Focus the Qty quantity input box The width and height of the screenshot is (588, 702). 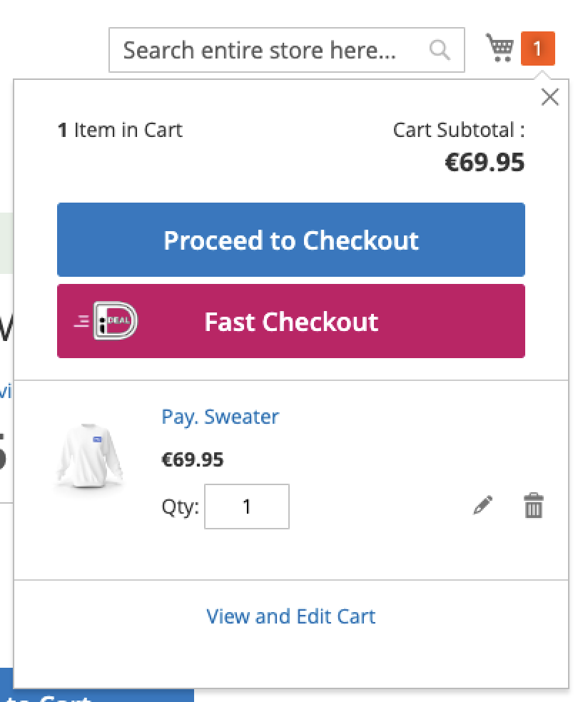247,507
